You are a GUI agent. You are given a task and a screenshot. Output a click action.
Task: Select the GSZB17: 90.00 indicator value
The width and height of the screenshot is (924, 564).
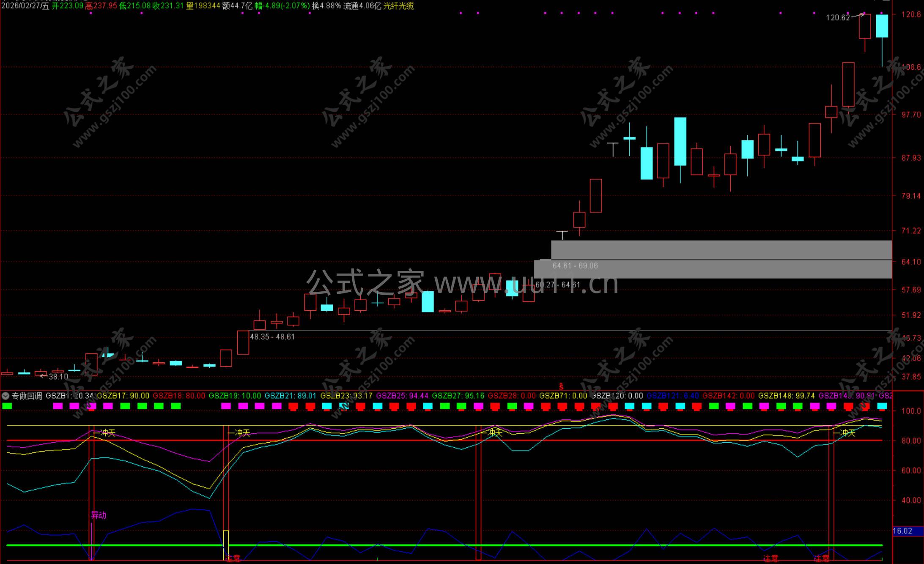click(x=123, y=396)
